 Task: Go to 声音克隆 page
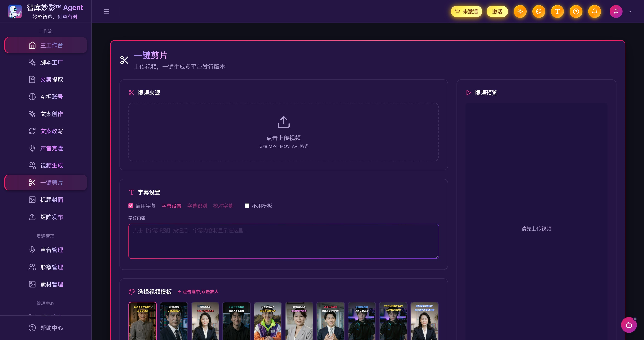[46, 148]
